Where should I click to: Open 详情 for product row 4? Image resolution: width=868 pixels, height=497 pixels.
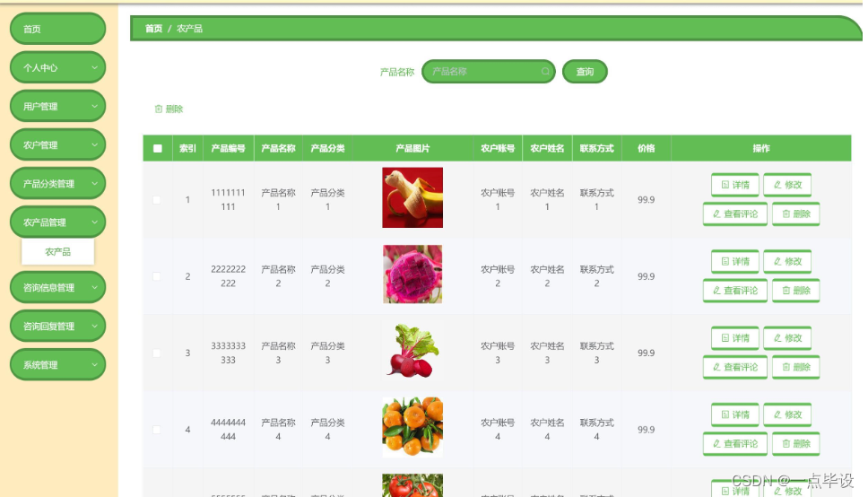pyautogui.click(x=734, y=414)
